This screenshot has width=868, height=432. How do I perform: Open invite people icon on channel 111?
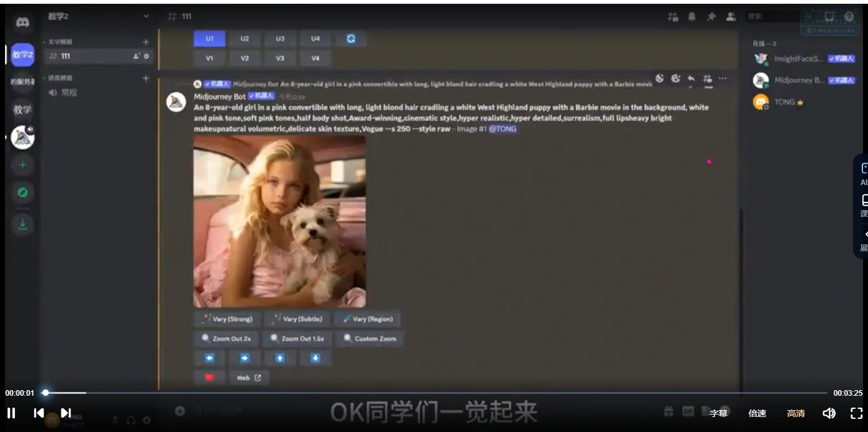point(136,56)
